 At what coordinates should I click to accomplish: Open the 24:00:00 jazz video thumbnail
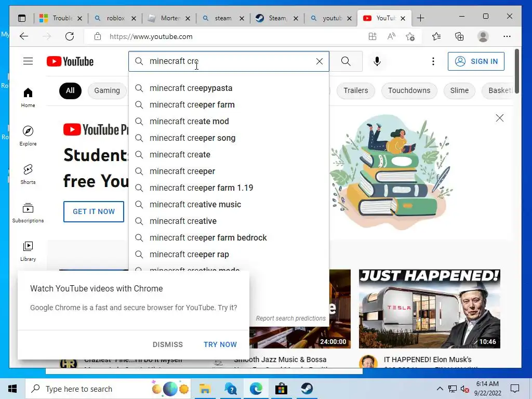300,338
